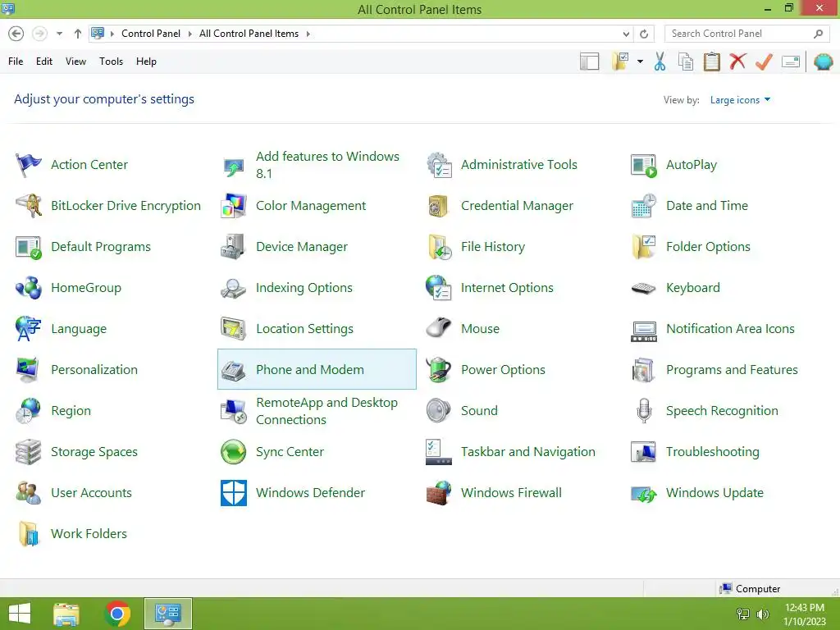Open the HomeGroup icon
Image resolution: width=840 pixels, height=630 pixels.
[29, 288]
